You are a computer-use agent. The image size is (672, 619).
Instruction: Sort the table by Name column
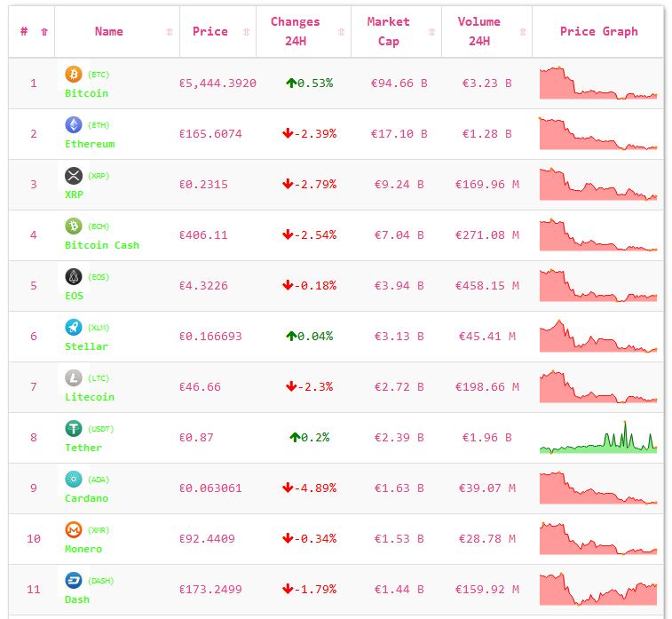coord(109,31)
